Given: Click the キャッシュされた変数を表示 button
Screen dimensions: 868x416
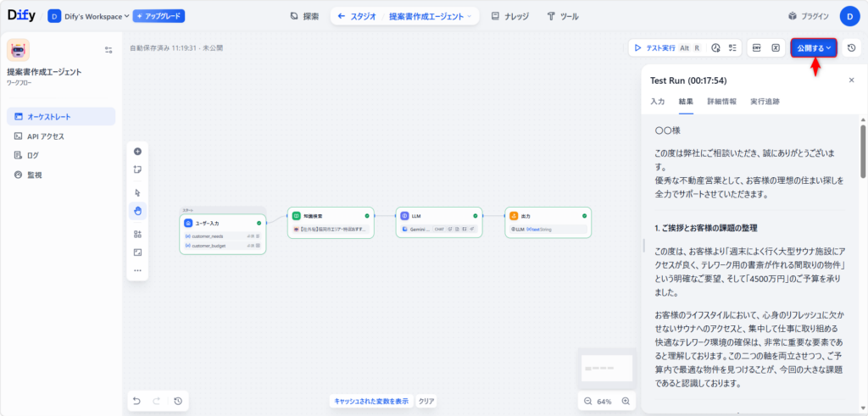Looking at the screenshot, I should click(371, 401).
